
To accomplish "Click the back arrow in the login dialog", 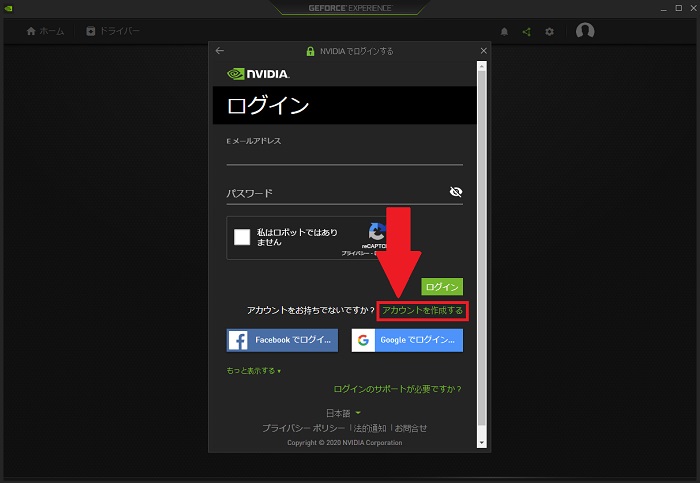I will 220,50.
